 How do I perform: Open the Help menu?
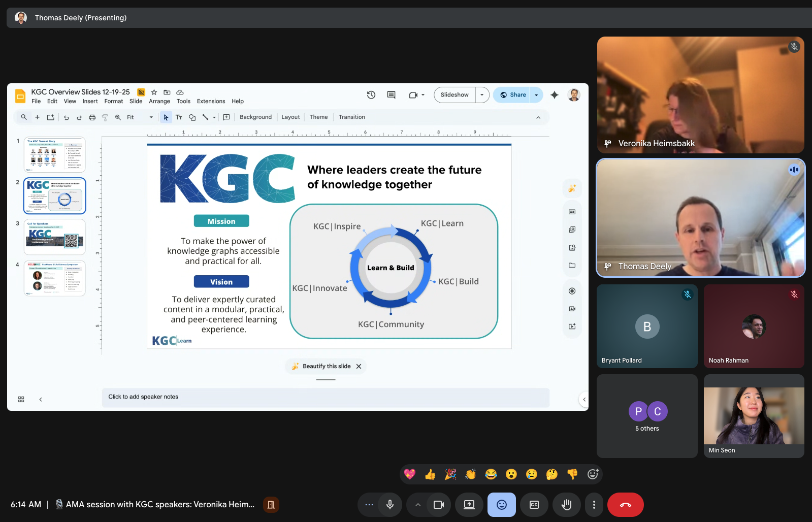pyautogui.click(x=238, y=102)
